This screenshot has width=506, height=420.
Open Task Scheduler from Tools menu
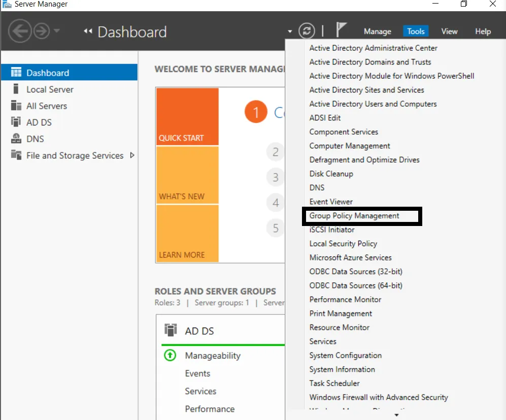(x=334, y=383)
